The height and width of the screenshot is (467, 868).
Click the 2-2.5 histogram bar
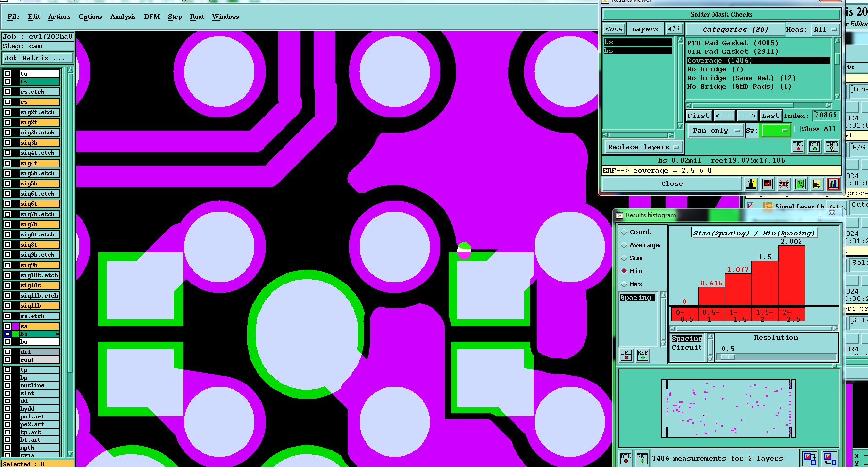[791, 275]
